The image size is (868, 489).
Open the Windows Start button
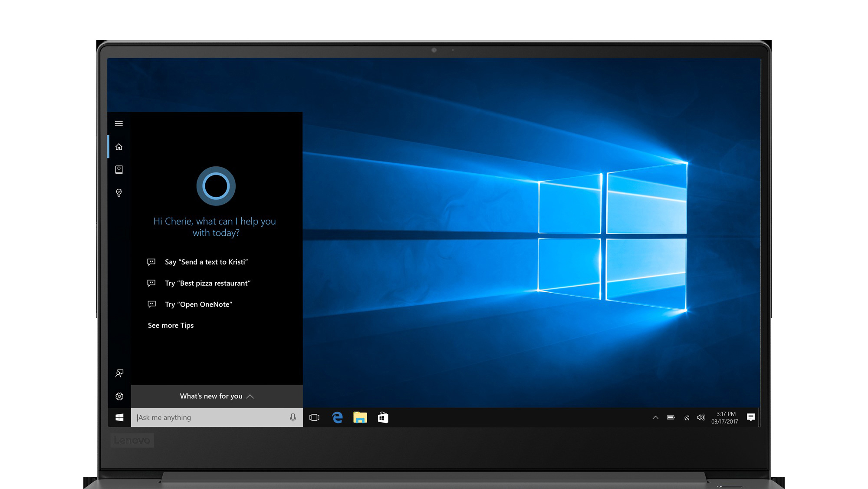[119, 417]
